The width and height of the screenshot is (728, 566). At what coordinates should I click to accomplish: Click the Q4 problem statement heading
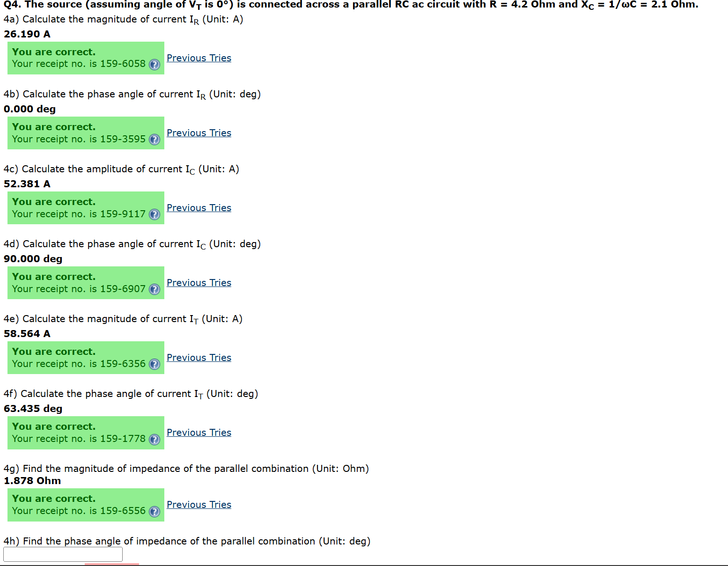[x=351, y=5]
